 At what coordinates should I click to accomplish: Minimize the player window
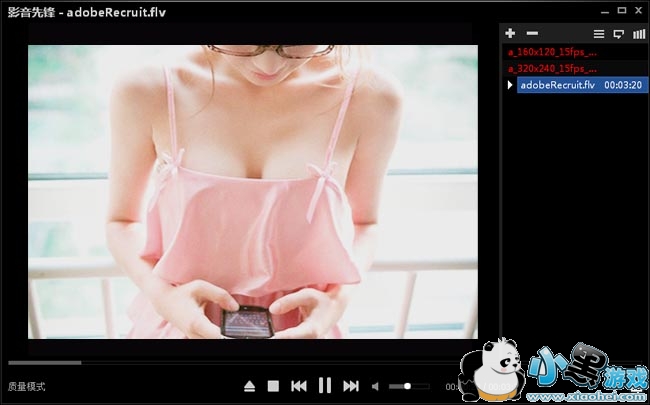605,11
